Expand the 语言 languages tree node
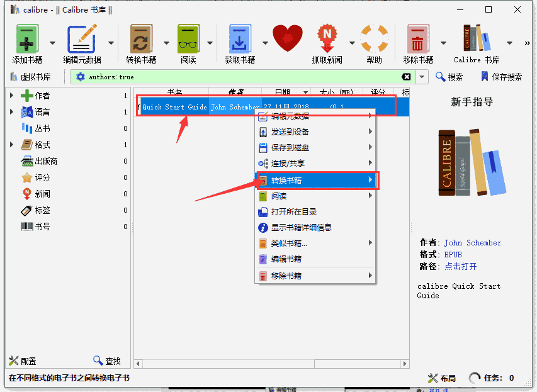The height and width of the screenshot is (392, 537). coord(11,112)
